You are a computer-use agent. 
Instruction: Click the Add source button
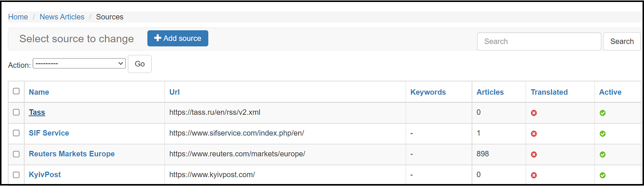(x=178, y=38)
